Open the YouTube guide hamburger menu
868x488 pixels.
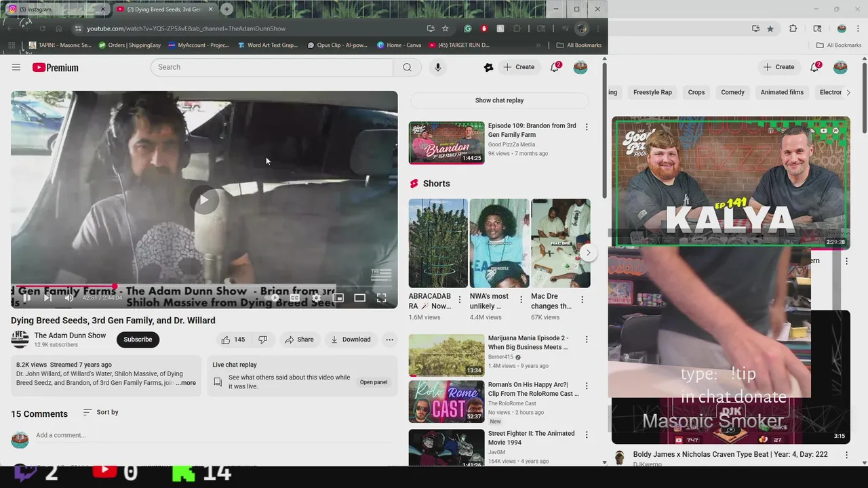coord(16,67)
